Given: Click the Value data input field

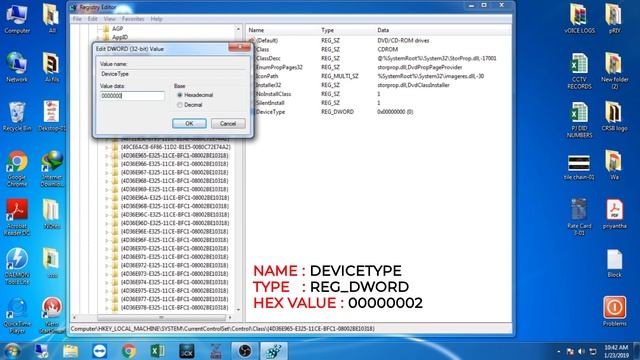Looking at the screenshot, I should [x=132, y=96].
